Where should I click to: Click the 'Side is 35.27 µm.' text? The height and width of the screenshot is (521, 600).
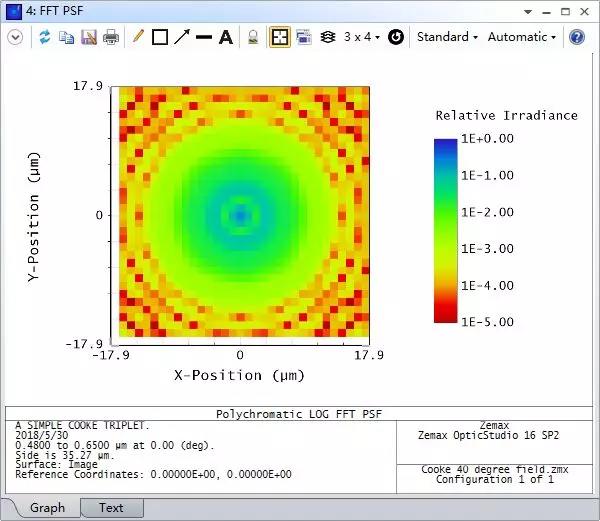tap(65, 455)
